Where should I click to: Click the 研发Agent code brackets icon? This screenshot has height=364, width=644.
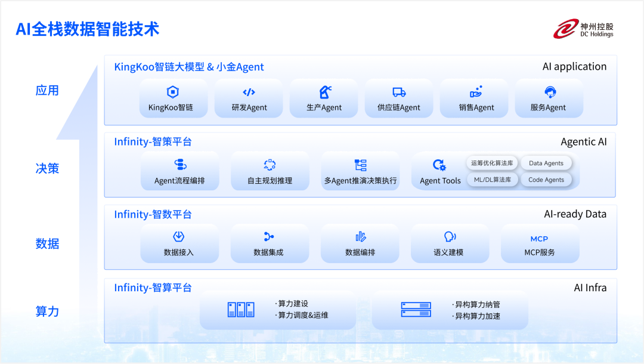pyautogui.click(x=249, y=92)
